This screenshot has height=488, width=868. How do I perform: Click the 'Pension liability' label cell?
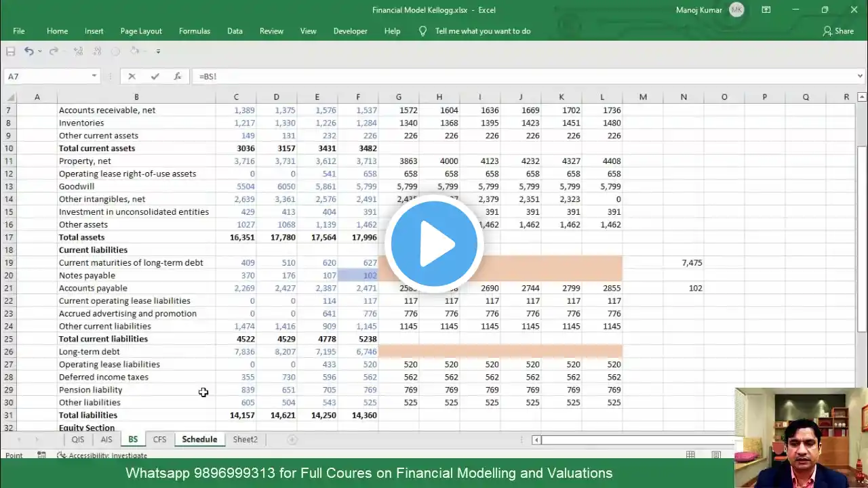click(x=136, y=390)
